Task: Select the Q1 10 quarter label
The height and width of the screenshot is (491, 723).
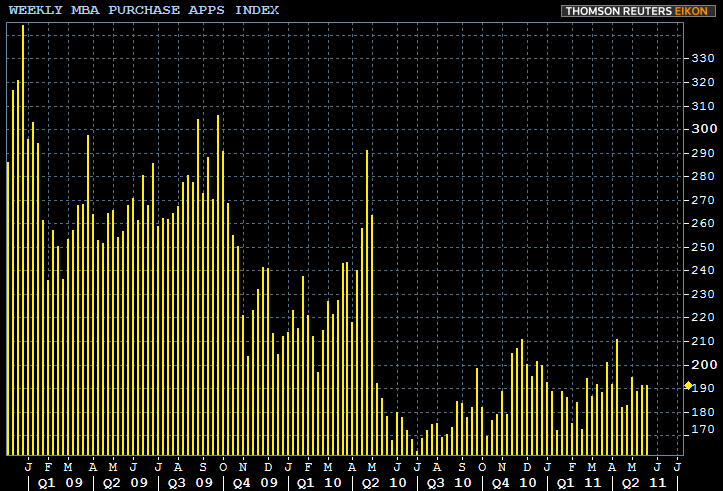Action: (319, 482)
